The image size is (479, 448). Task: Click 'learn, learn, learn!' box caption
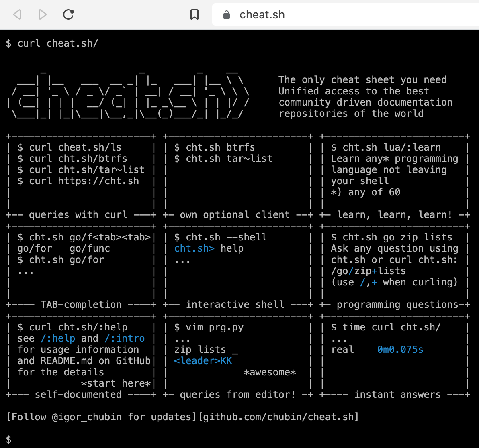[395, 215]
